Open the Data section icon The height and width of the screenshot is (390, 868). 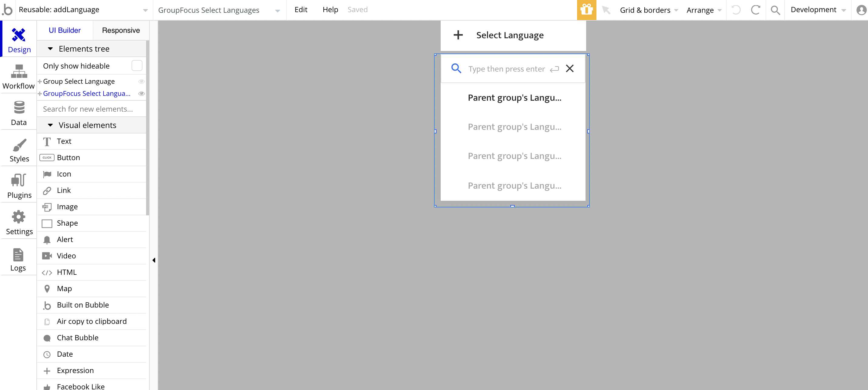click(18, 108)
